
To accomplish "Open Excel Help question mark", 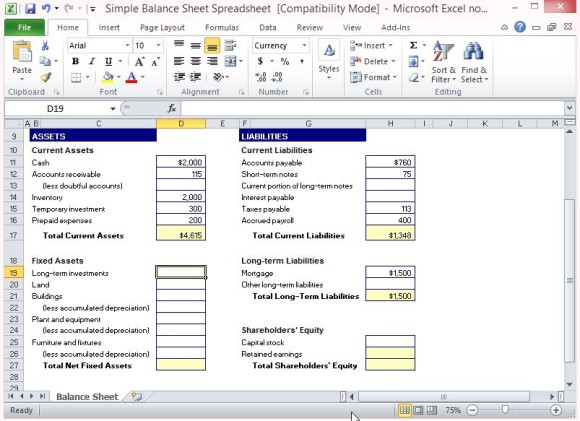I will tap(520, 27).
